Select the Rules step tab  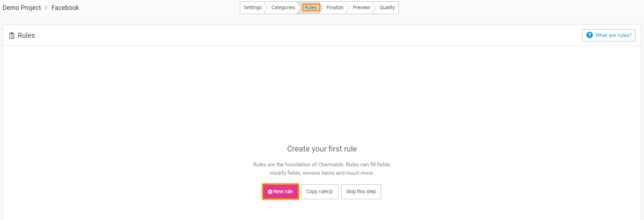(311, 7)
